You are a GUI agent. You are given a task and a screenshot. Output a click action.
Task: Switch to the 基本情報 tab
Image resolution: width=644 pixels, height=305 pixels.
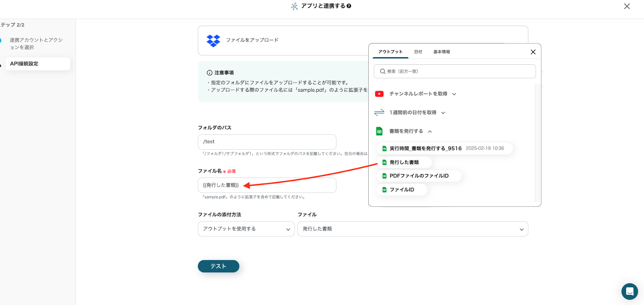tap(442, 52)
